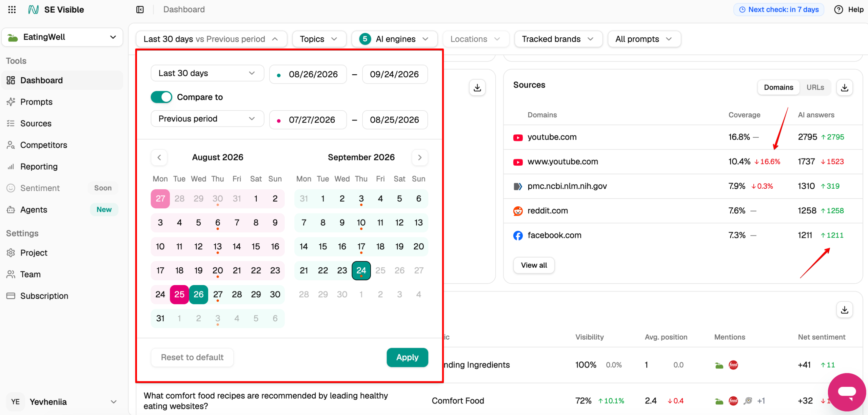Open the Last 30 days range selector
This screenshot has width=868, height=415.
coord(207,73)
